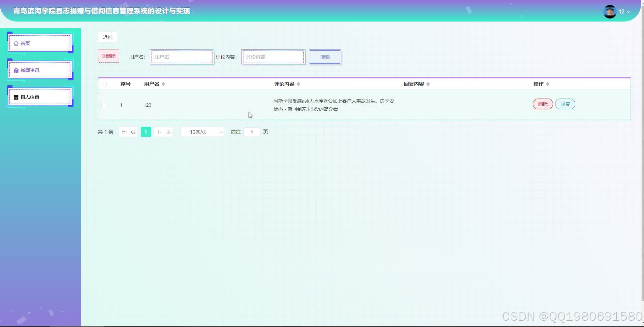
Task: Select page 1 in the pagination bar
Action: (x=146, y=132)
